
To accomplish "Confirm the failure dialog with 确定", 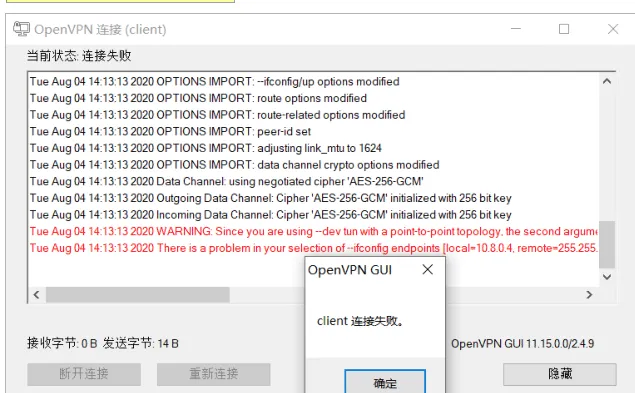I will coord(385,382).
